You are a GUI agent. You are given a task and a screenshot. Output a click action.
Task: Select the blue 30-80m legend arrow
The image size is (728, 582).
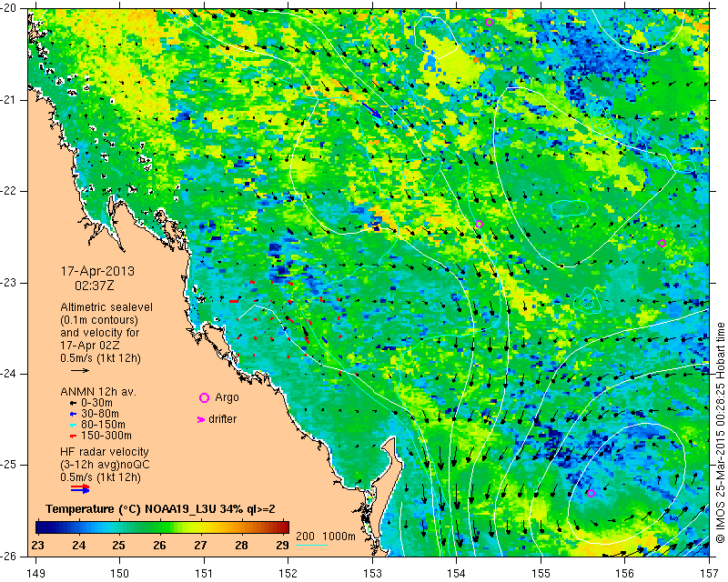(73, 414)
